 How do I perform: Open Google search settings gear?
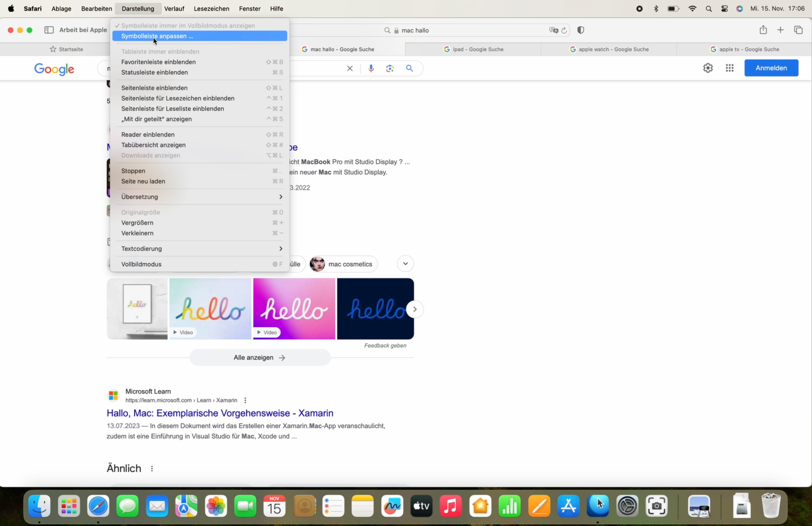pyautogui.click(x=708, y=68)
